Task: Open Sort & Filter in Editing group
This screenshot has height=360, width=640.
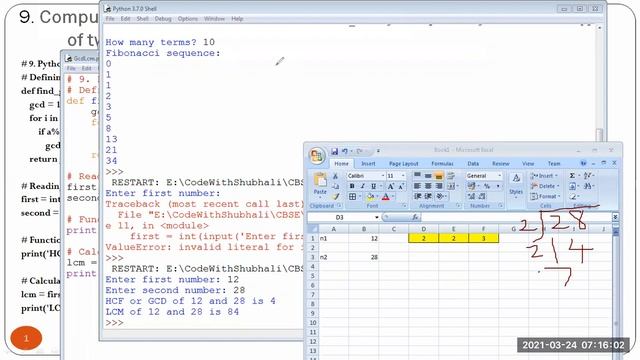Action: 588,176
